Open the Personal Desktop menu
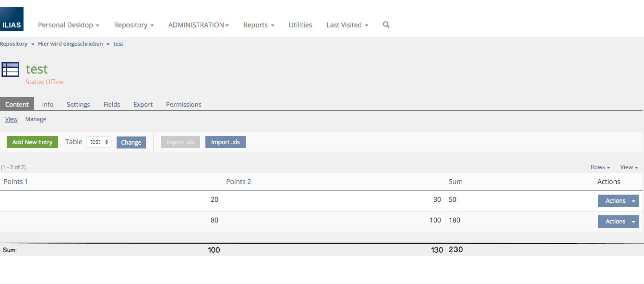The width and height of the screenshot is (644, 284). 68,25
